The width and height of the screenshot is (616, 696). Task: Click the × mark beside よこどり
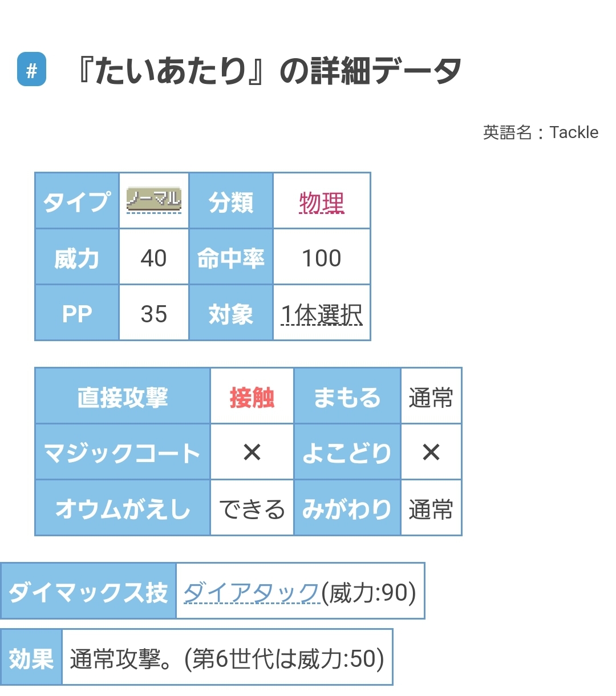pyautogui.click(x=431, y=452)
